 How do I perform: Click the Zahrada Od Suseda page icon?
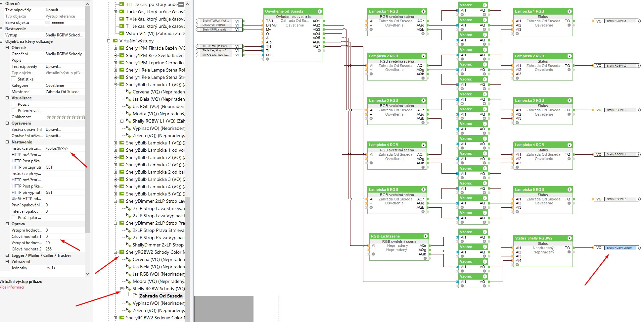[x=135, y=296]
